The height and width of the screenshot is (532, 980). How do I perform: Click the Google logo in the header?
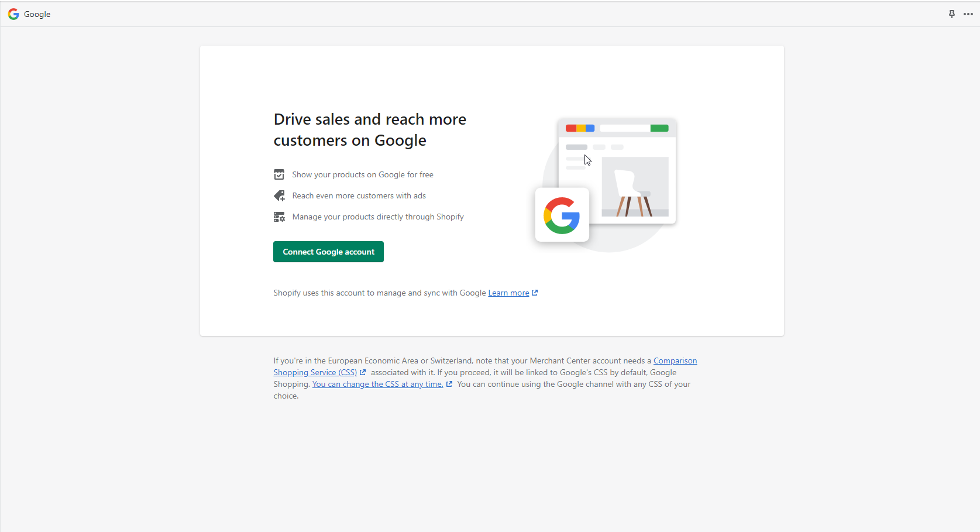[x=13, y=14]
